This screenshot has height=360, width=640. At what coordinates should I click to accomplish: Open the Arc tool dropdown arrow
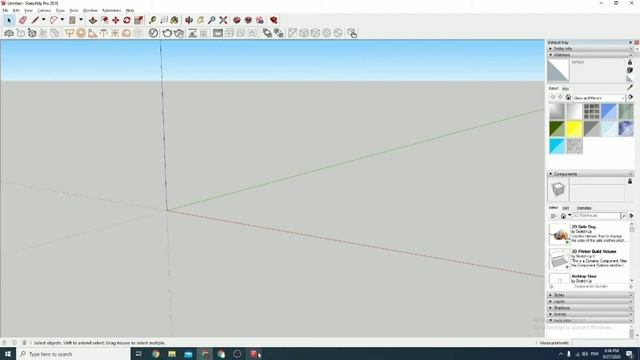tap(62, 20)
